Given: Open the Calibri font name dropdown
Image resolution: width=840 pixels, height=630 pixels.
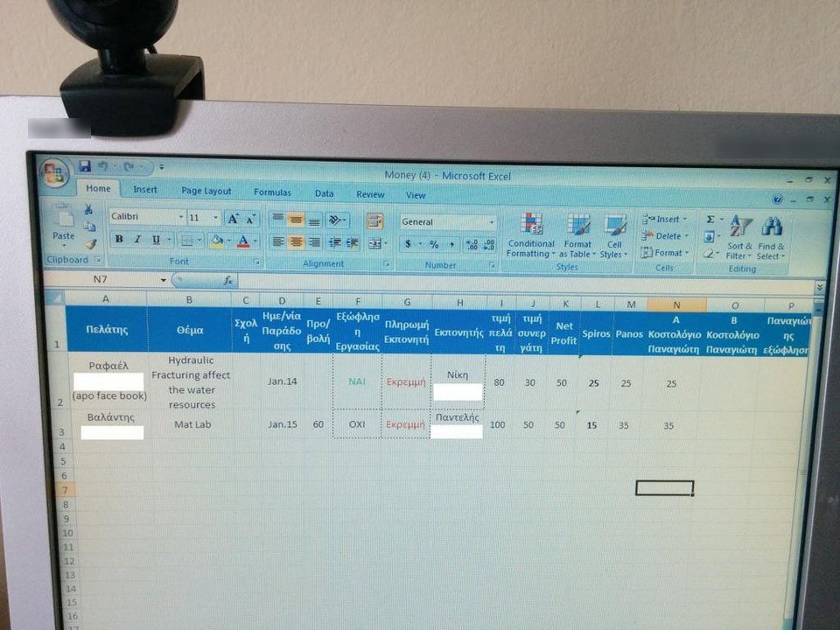Looking at the screenshot, I should [181, 218].
